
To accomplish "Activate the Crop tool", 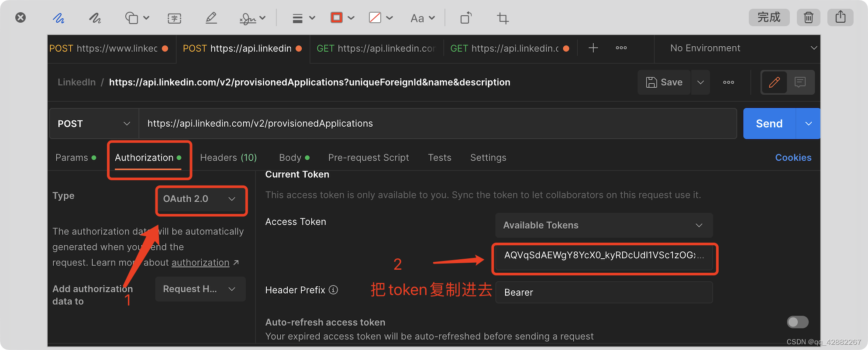I will 503,18.
